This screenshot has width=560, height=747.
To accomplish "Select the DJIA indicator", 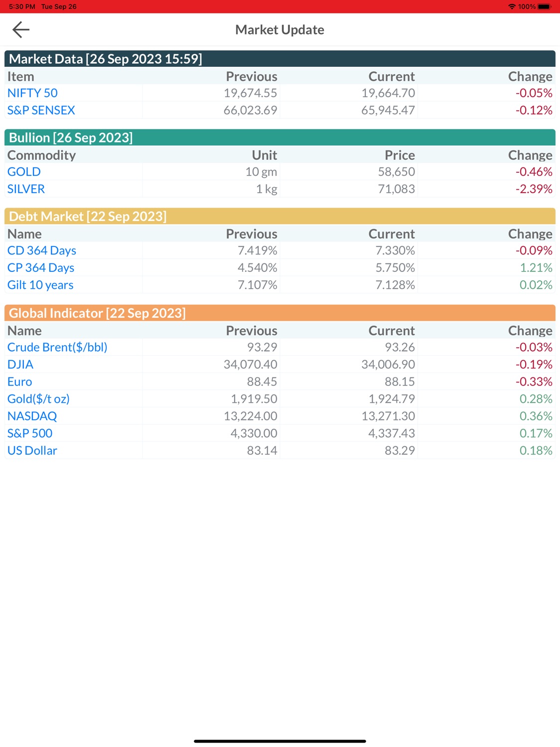I will [x=20, y=365].
